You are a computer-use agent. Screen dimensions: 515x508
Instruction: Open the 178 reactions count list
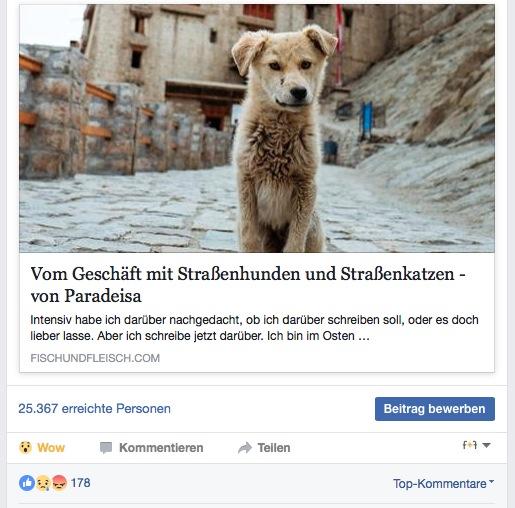point(80,483)
